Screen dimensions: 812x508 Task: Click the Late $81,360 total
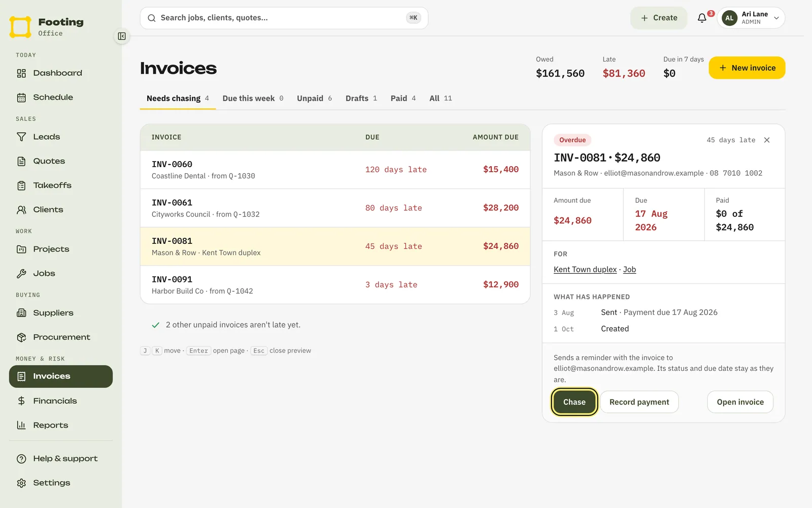point(624,68)
